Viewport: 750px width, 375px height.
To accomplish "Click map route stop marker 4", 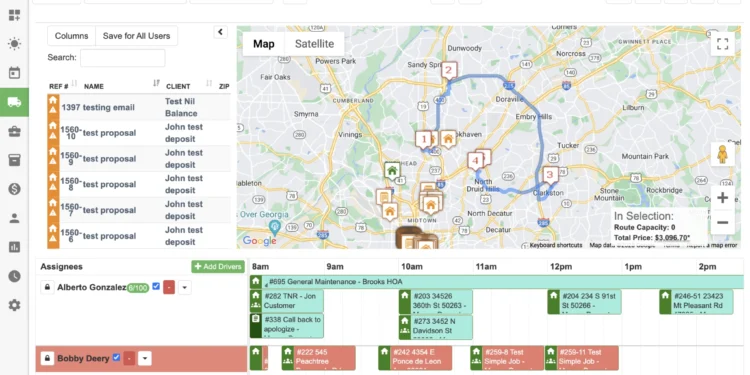I will [x=475, y=161].
